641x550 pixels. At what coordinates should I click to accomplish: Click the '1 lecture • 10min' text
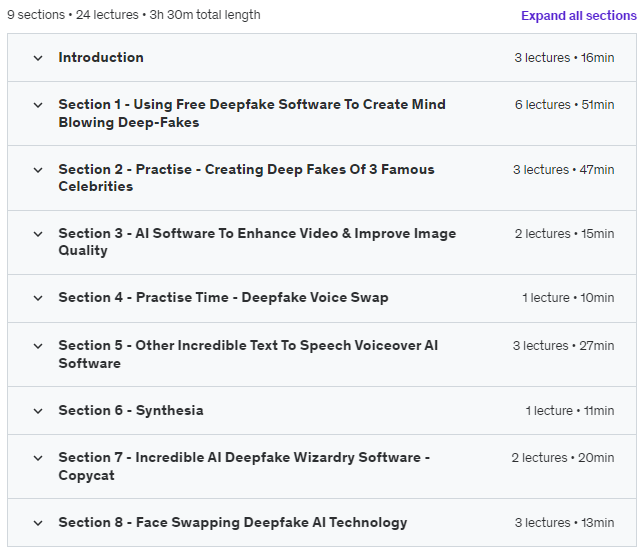[568, 298]
